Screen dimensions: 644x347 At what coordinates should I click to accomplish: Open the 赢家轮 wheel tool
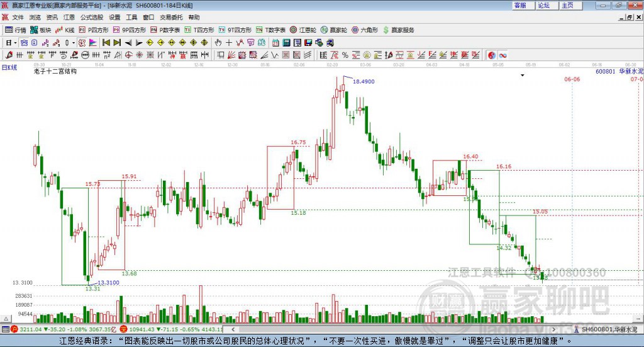point(334,30)
